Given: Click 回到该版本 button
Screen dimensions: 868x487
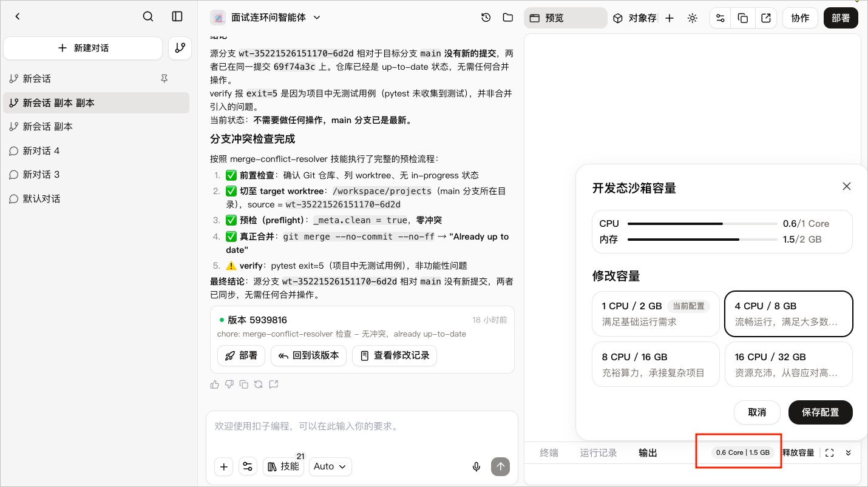Looking at the screenshot, I should tap(308, 355).
